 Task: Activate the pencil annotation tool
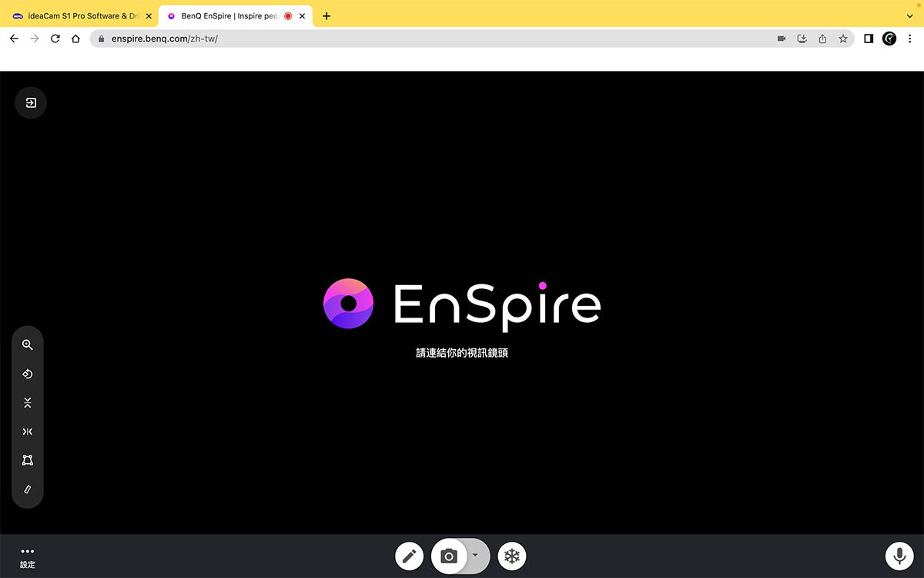(x=410, y=556)
